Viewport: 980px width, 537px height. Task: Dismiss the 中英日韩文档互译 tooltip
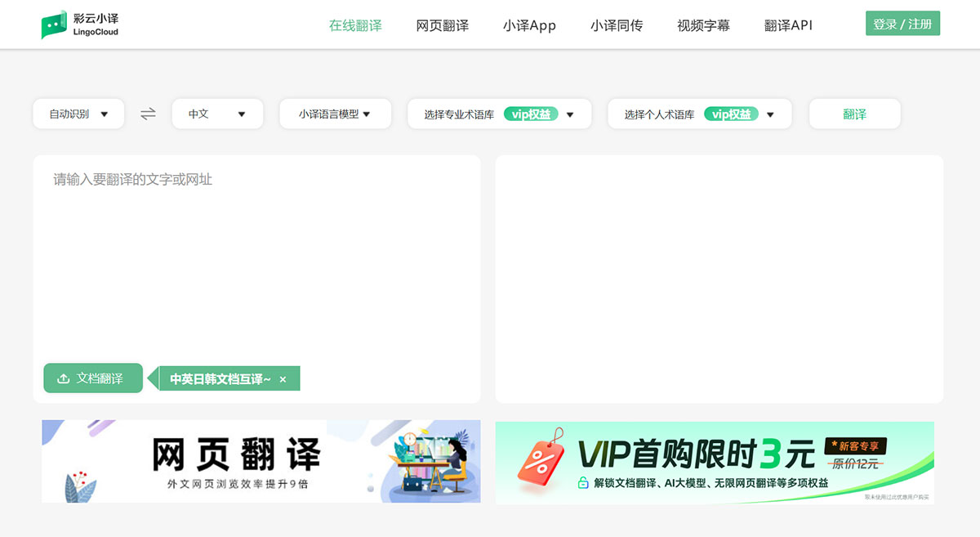(283, 378)
